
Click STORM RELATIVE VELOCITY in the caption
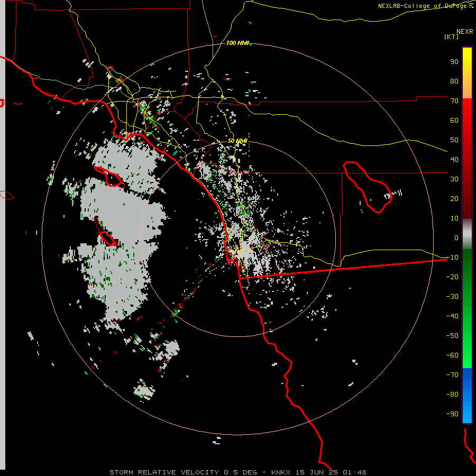pos(164,472)
